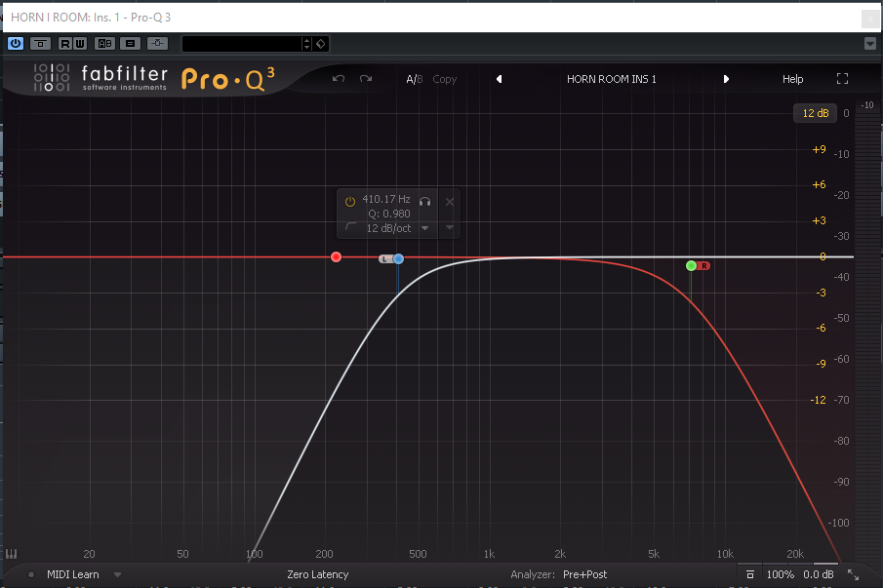Go to the previous preset arrow
The image size is (883, 588).
(499, 79)
